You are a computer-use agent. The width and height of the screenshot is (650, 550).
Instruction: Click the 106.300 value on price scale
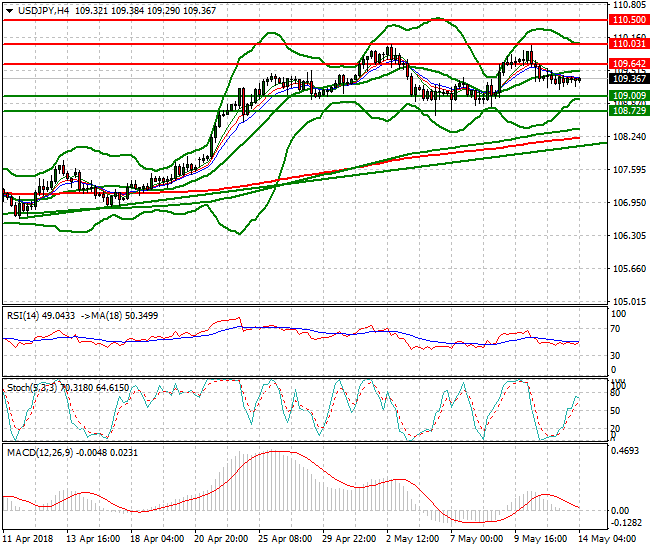tap(626, 236)
